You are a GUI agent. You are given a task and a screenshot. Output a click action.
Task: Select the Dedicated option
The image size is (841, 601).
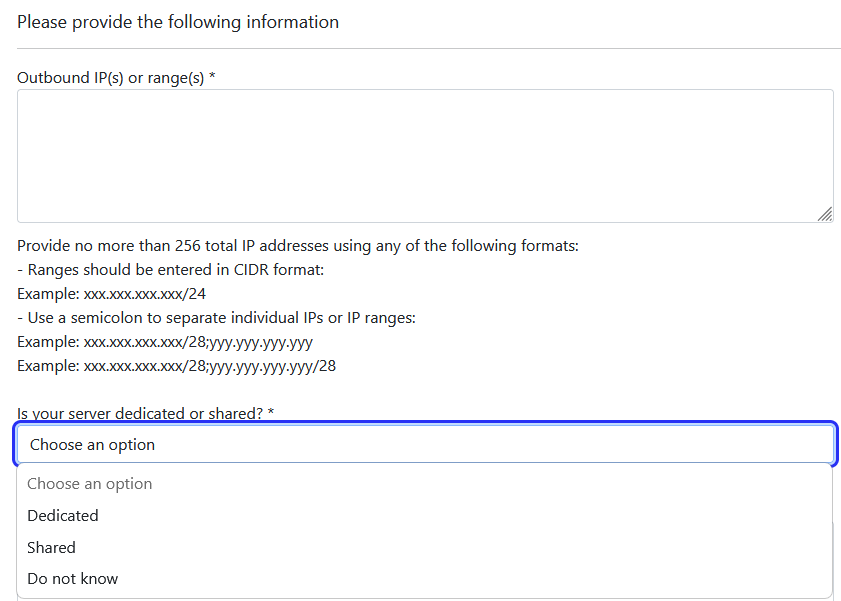click(x=63, y=516)
